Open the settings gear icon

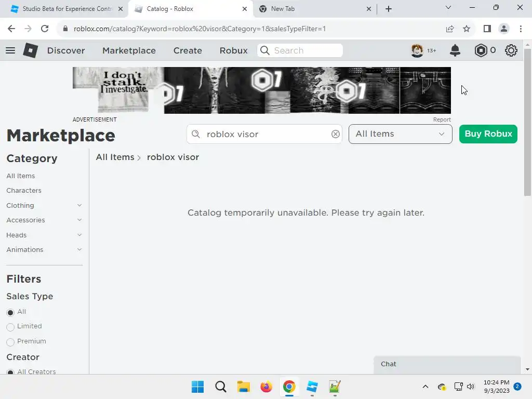click(x=511, y=50)
